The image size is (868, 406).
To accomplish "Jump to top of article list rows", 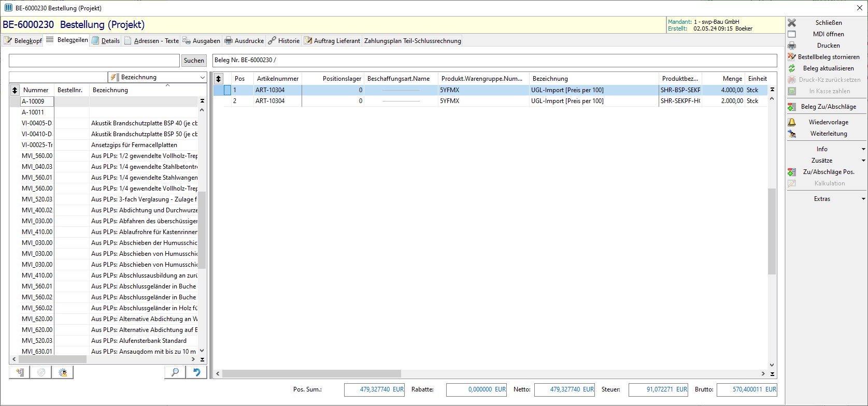I will coord(202,101).
